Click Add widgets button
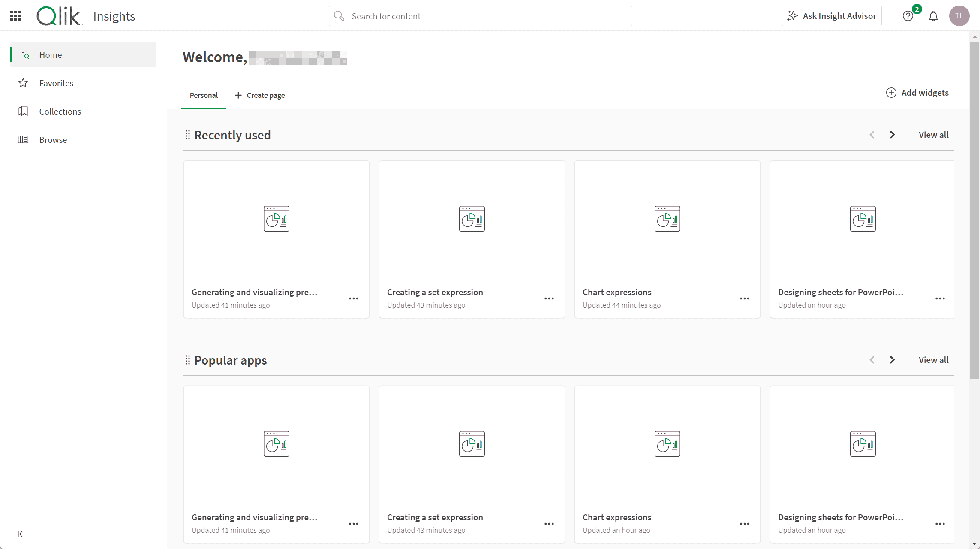The width and height of the screenshot is (980, 549). (x=917, y=93)
